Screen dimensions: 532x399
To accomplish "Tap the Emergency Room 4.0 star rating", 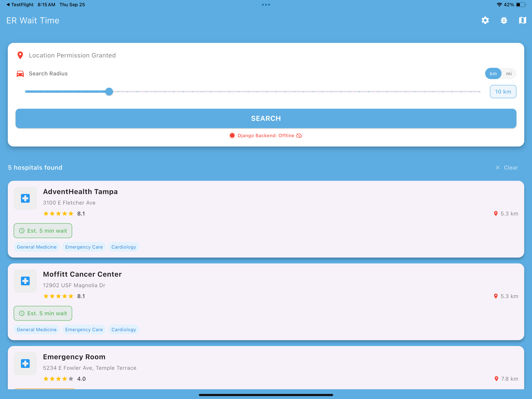I will (58, 379).
